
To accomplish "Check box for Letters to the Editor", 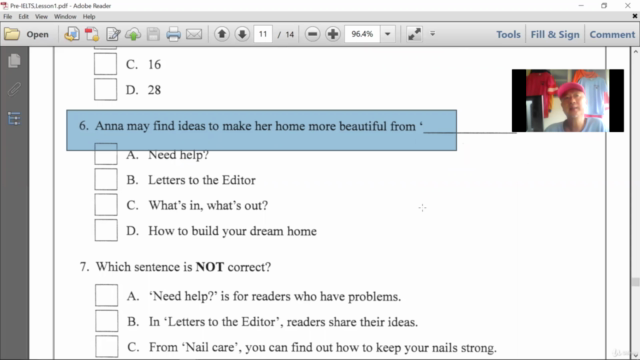I will click(106, 179).
